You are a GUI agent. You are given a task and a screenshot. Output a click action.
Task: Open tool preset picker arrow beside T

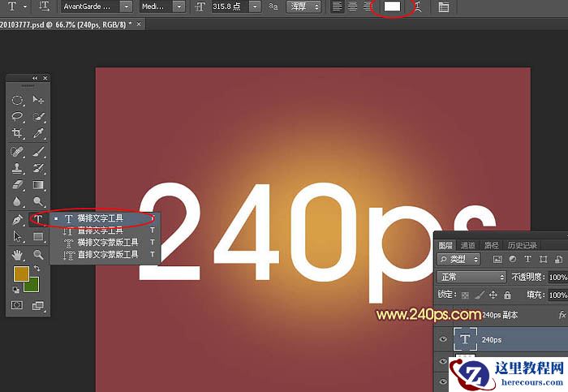25,6
